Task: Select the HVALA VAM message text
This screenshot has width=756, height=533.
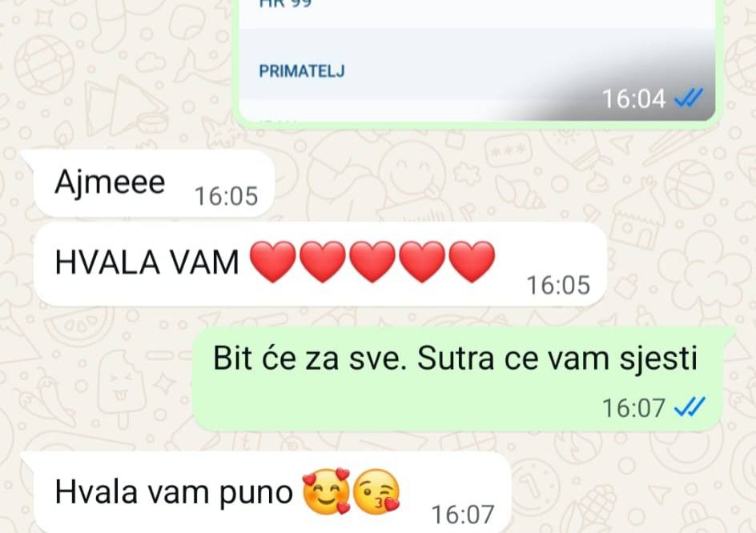Action: coord(147,262)
